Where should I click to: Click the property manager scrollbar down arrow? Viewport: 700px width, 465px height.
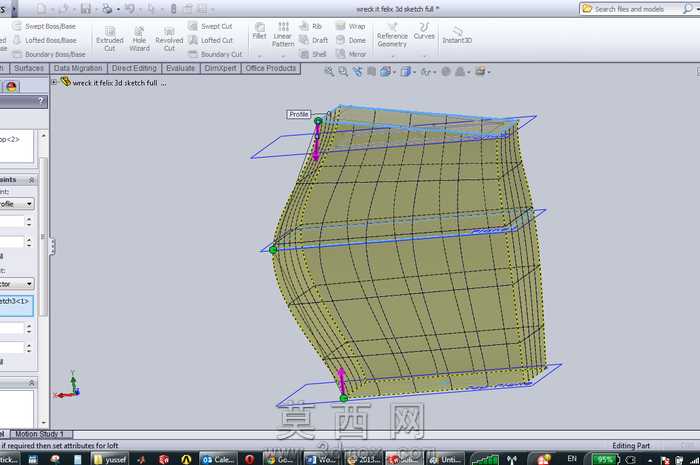(44, 422)
